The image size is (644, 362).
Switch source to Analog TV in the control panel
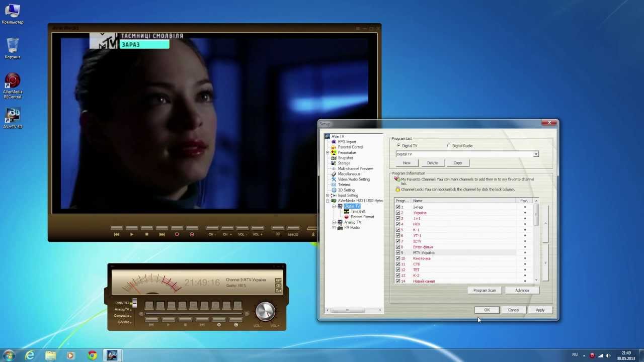[x=122, y=309]
